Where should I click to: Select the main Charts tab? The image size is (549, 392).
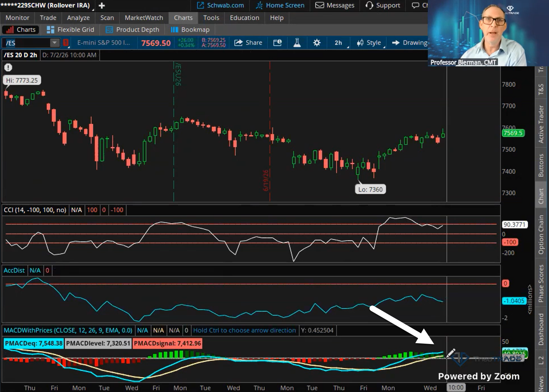click(183, 18)
